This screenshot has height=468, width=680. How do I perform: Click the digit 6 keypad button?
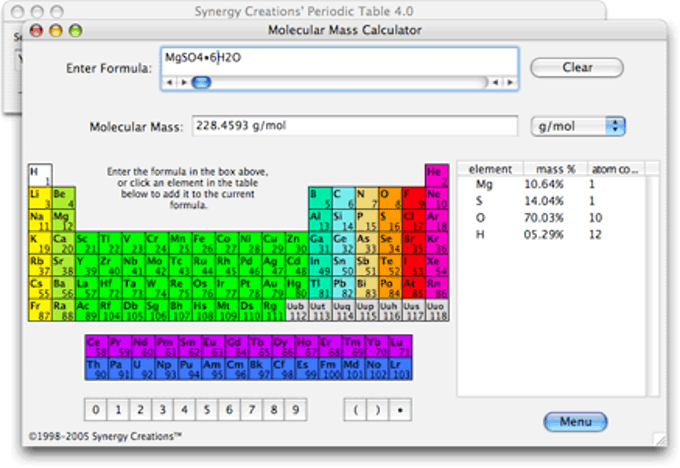(x=229, y=409)
